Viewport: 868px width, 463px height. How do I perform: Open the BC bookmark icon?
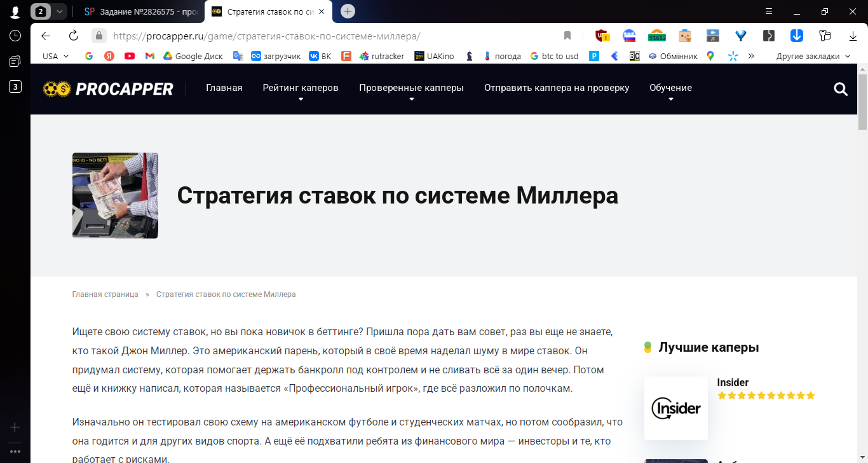coord(634,56)
